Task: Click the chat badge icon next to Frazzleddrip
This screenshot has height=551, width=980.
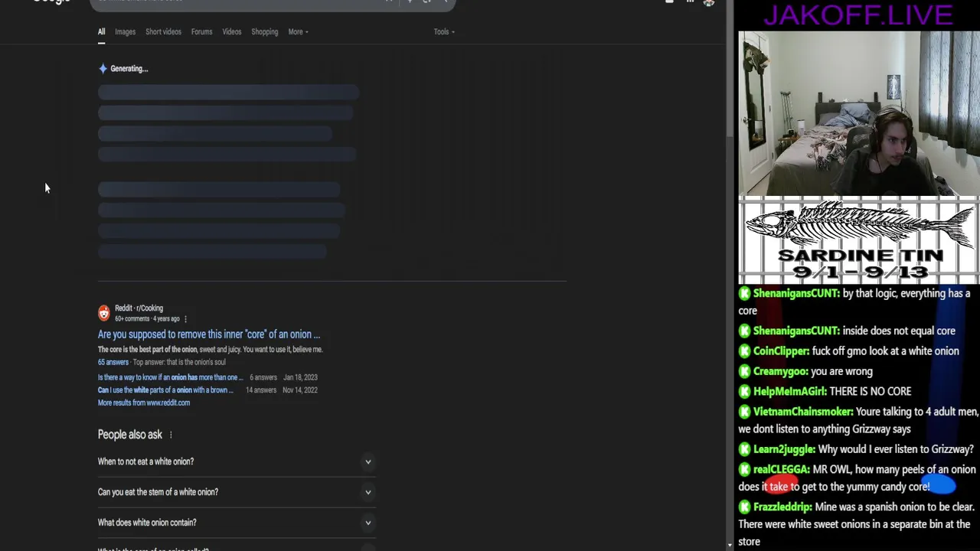Action: (x=744, y=507)
